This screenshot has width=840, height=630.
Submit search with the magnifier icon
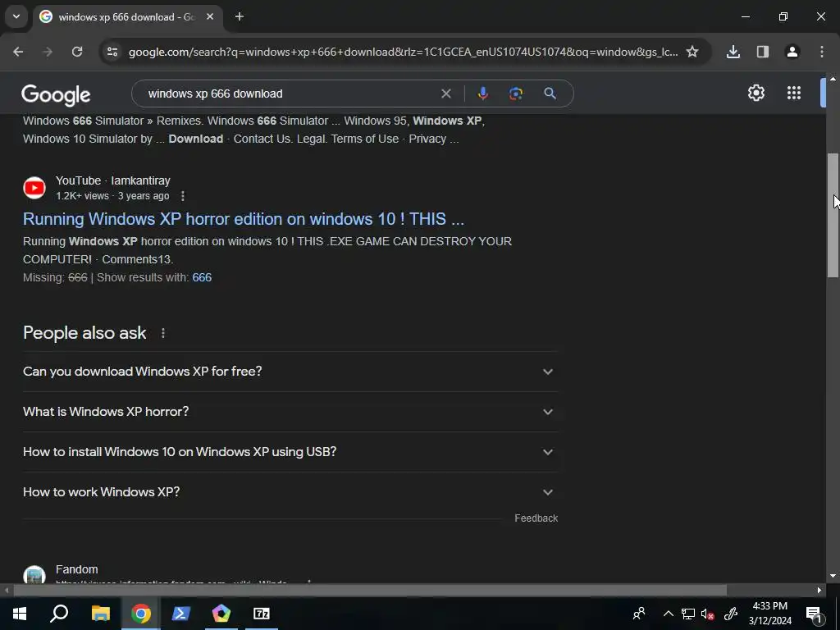550,94
